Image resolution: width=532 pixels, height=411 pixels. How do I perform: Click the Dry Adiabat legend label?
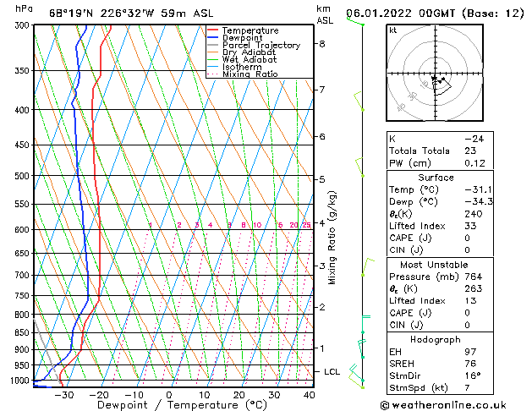(x=249, y=52)
